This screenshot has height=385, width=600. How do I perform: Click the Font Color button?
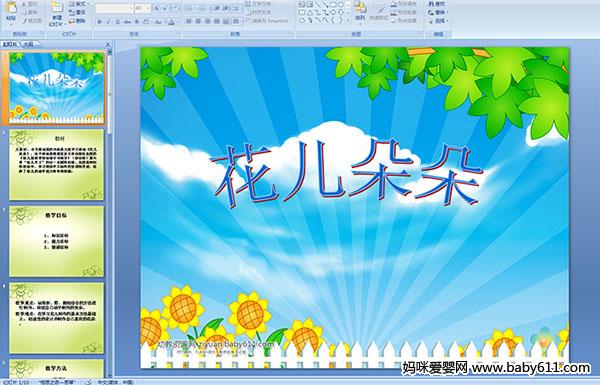tap(171, 22)
